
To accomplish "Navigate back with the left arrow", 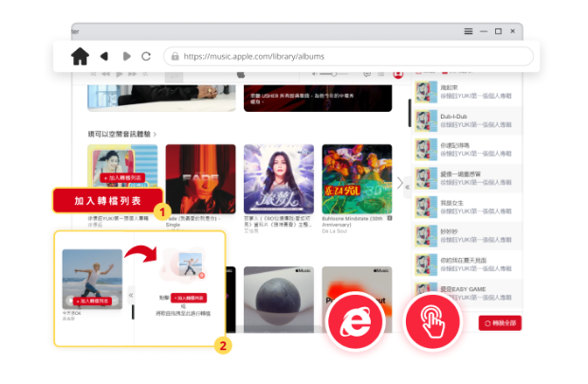I will point(104,56).
